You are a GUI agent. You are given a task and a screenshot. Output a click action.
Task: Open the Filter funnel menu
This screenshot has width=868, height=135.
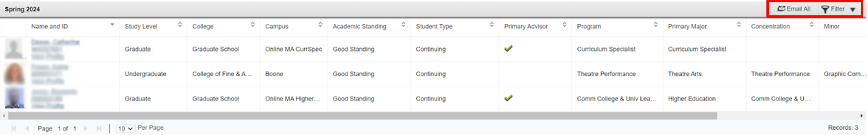click(x=825, y=9)
